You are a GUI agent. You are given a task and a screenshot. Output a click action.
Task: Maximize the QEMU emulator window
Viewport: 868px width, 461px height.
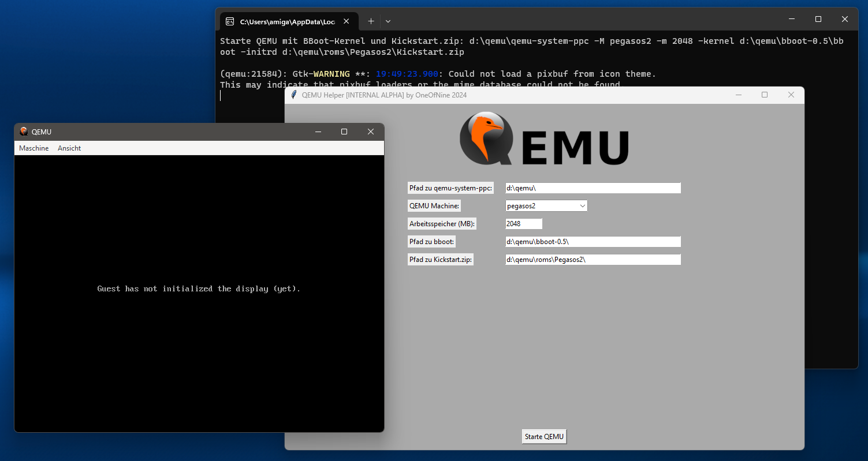(x=344, y=132)
